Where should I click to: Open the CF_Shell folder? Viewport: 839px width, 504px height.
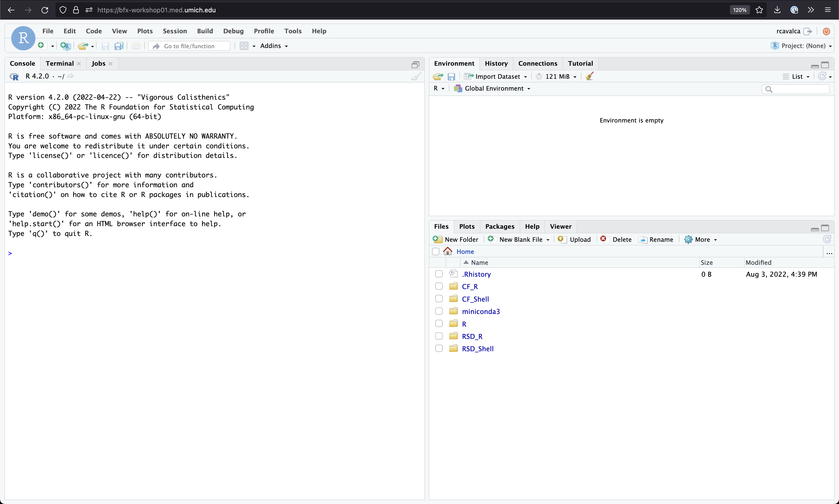pyautogui.click(x=476, y=299)
